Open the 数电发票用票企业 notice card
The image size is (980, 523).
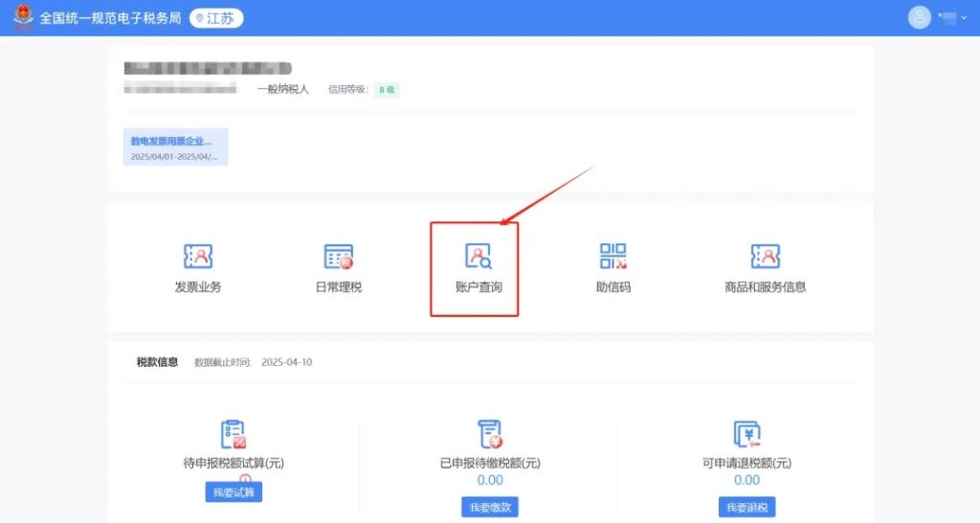tap(175, 148)
